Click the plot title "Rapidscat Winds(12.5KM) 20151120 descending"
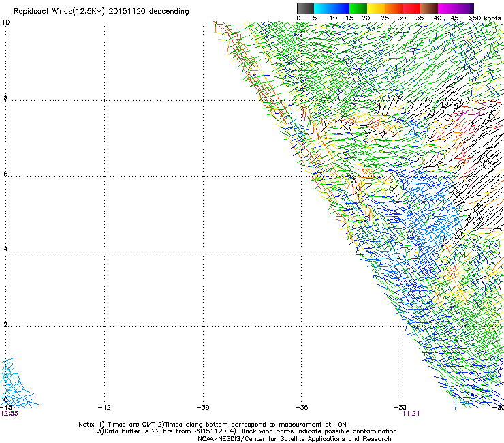Image resolution: width=504 pixels, height=443 pixels. (101, 12)
